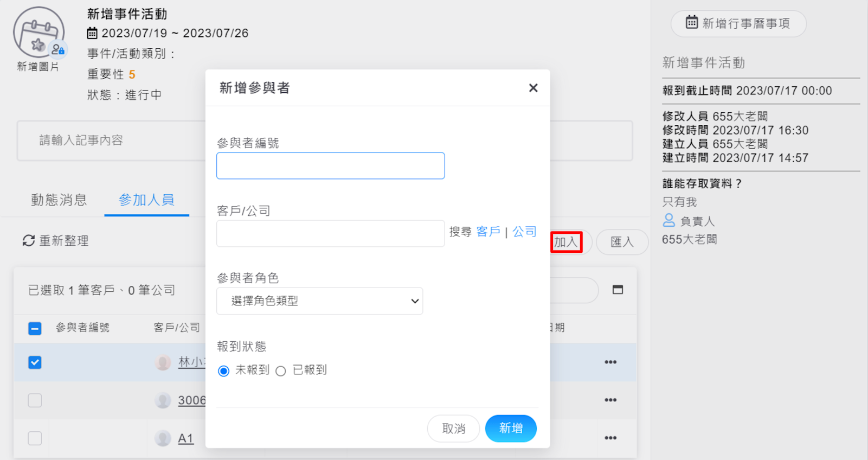Image resolution: width=868 pixels, height=460 pixels.
Task: Open more options for 林小 row
Action: pyautogui.click(x=610, y=362)
